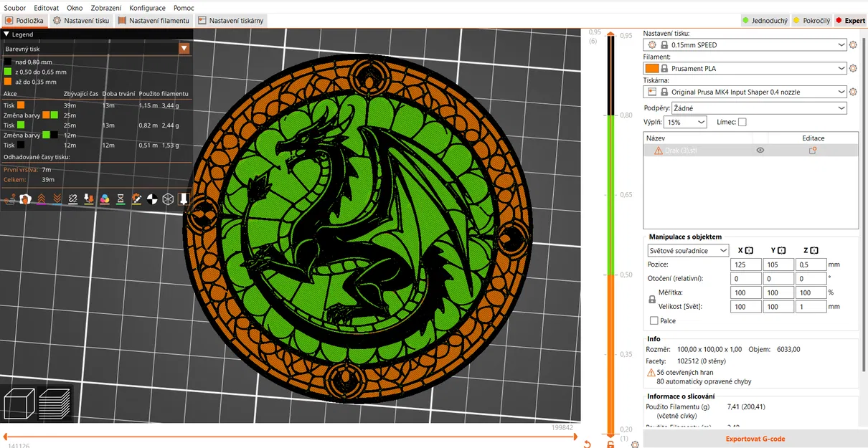Open filament settings gear beside Prusament PLA
The height and width of the screenshot is (448, 868).
coord(853,68)
